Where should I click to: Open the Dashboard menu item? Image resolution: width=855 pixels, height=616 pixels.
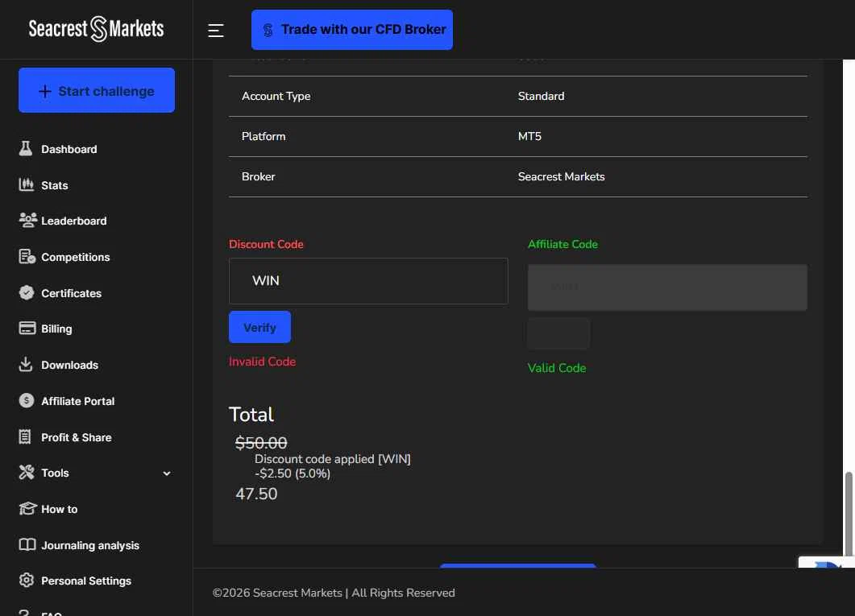pos(69,149)
